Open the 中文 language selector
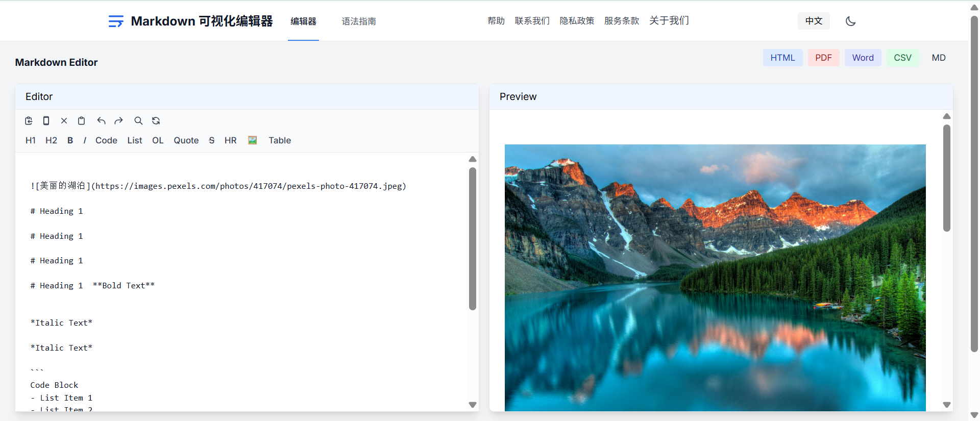Viewport: 980px width, 421px height. 814,21
